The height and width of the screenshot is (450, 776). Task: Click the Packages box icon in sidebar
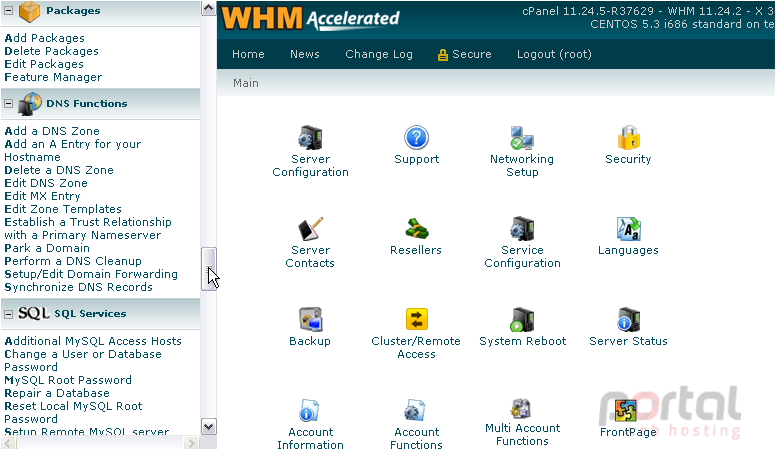[x=29, y=11]
